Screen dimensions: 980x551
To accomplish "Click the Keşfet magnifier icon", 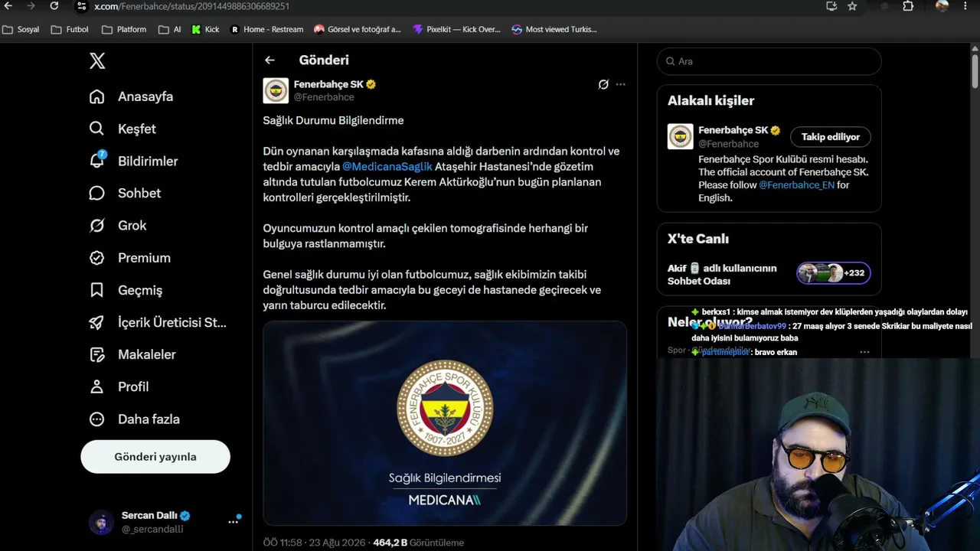I will point(96,129).
